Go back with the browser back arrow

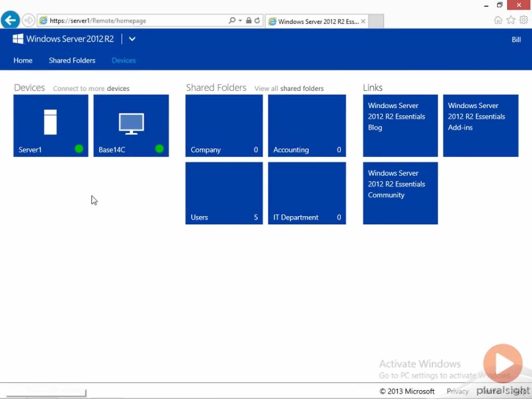pyautogui.click(x=10, y=20)
